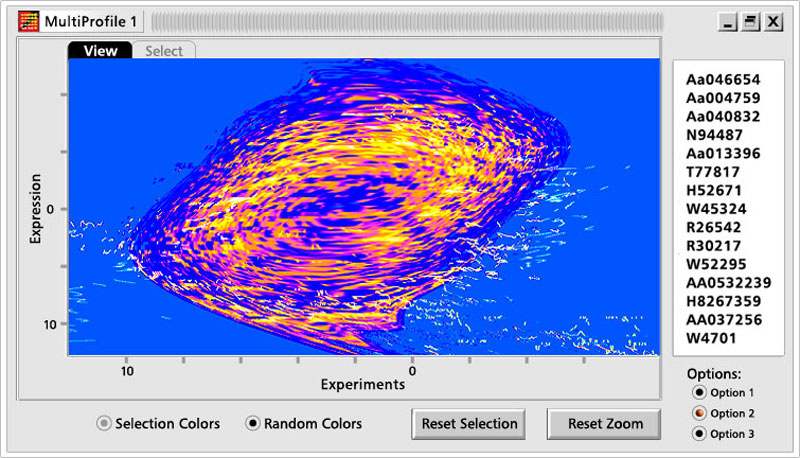Click the Reset Selection button
Viewport: 800px width, 458px height.
tap(468, 424)
